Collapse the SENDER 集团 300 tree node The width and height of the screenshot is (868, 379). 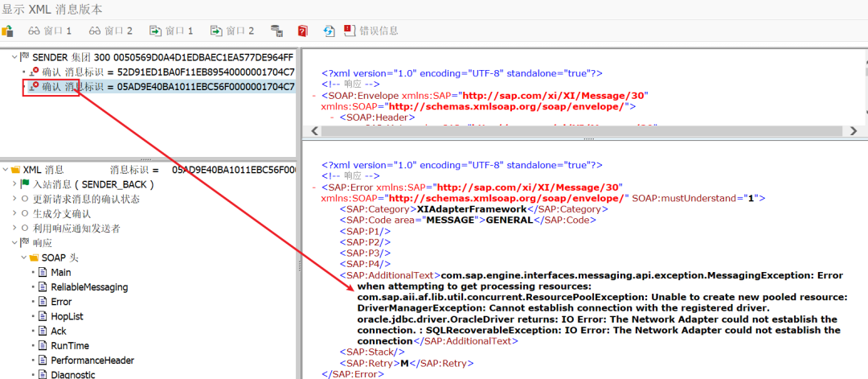pyautogui.click(x=14, y=57)
